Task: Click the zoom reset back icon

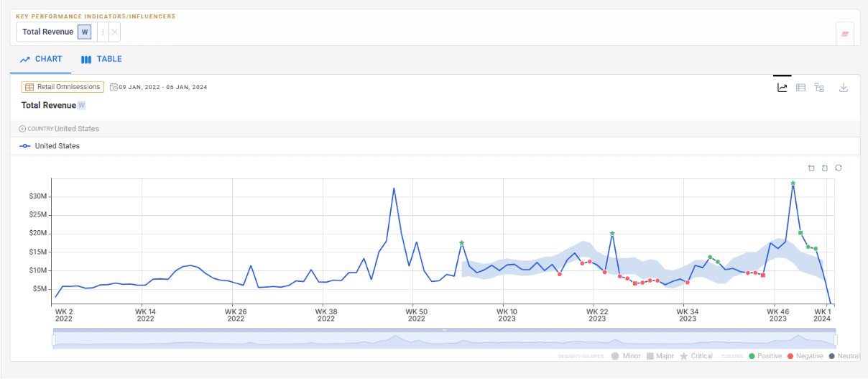Action: point(825,168)
